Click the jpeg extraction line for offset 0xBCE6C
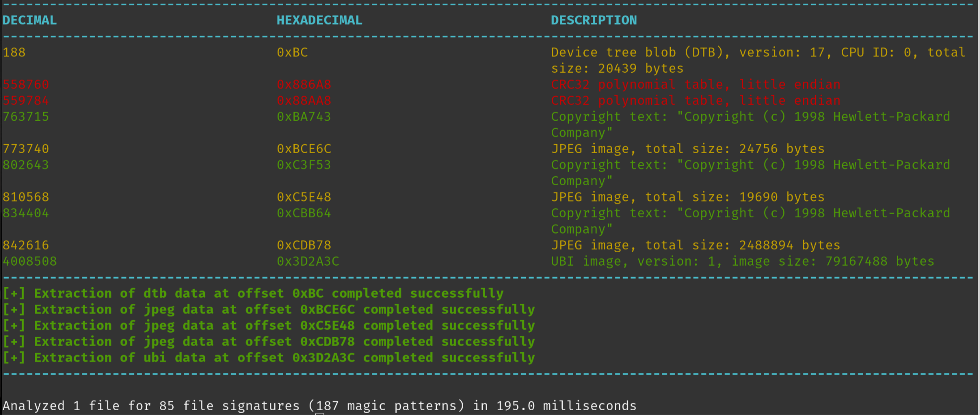 tap(269, 310)
